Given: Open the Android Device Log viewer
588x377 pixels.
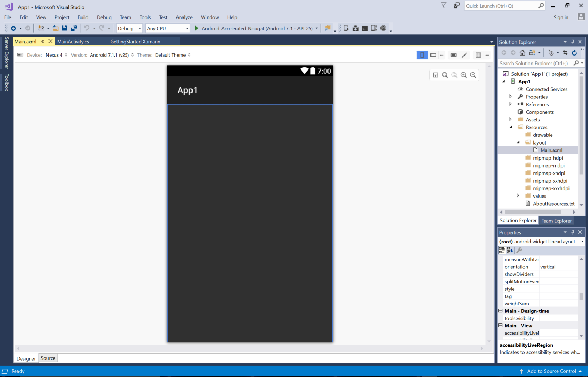Looking at the screenshot, I should 374,28.
